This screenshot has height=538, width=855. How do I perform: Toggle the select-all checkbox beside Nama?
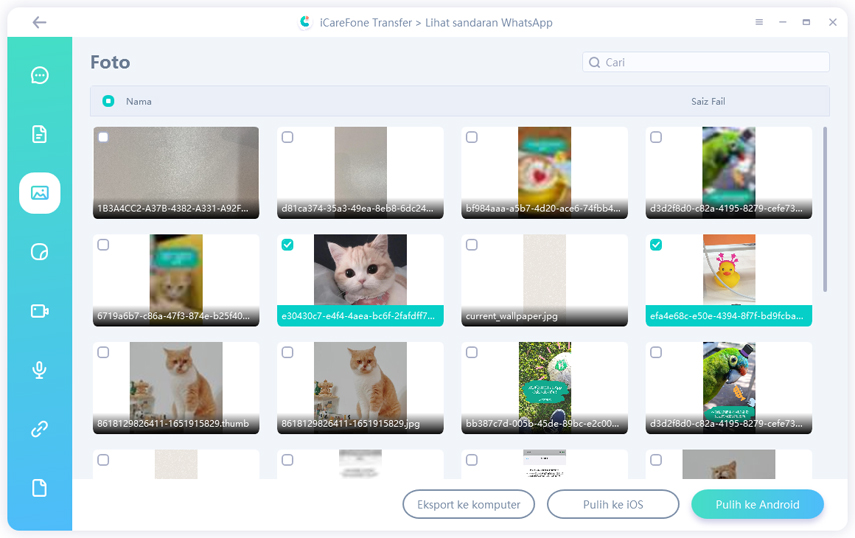pos(108,101)
